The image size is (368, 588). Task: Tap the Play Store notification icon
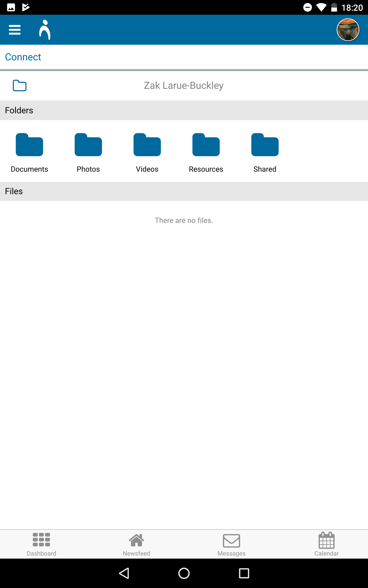[26, 7]
